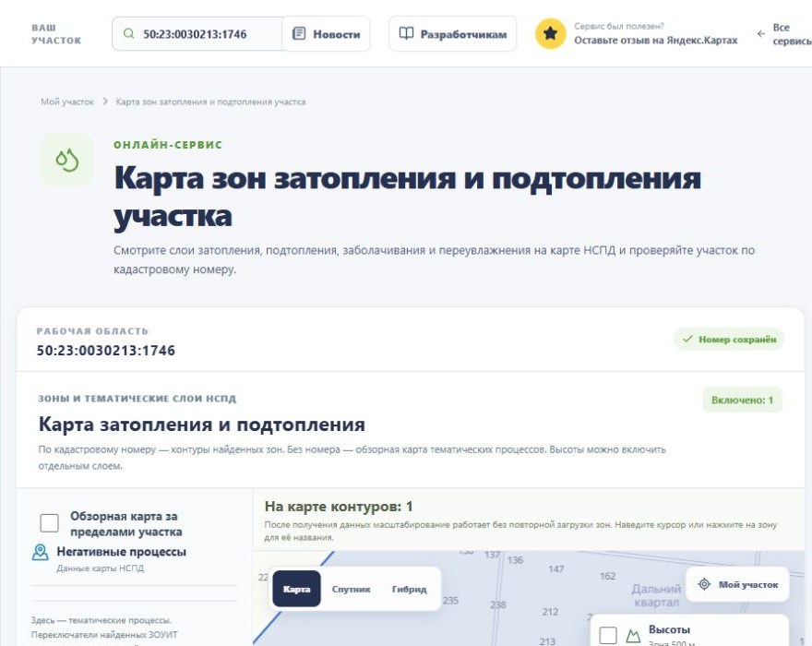The height and width of the screenshot is (646, 812).
Task: Click the target crosshair icon
Action: 704,584
